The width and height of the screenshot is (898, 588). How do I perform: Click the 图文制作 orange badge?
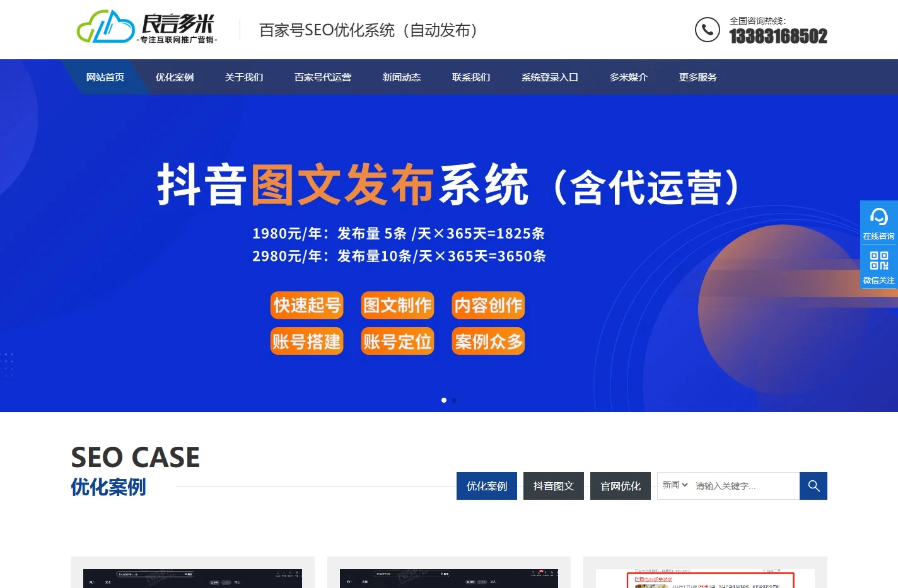[x=397, y=305]
